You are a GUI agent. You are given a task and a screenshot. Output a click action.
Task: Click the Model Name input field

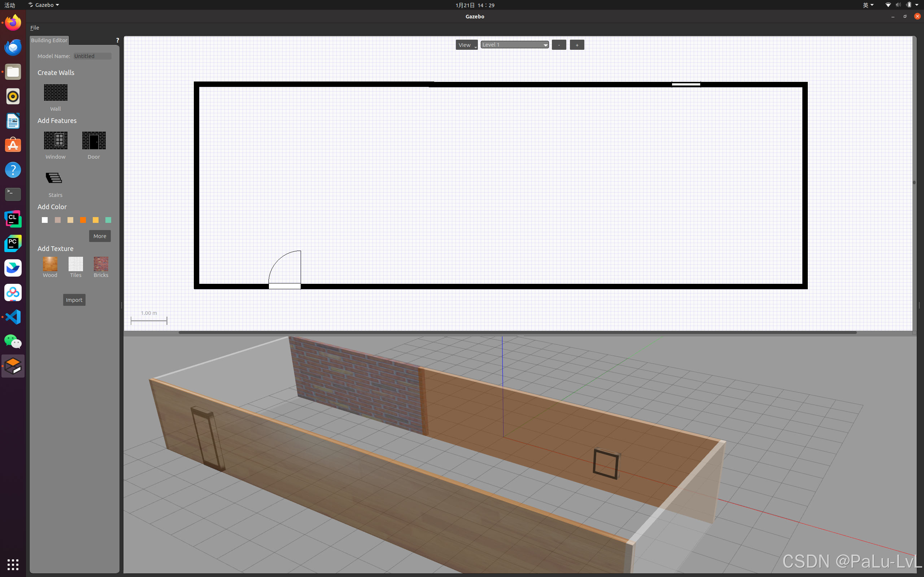[92, 56]
